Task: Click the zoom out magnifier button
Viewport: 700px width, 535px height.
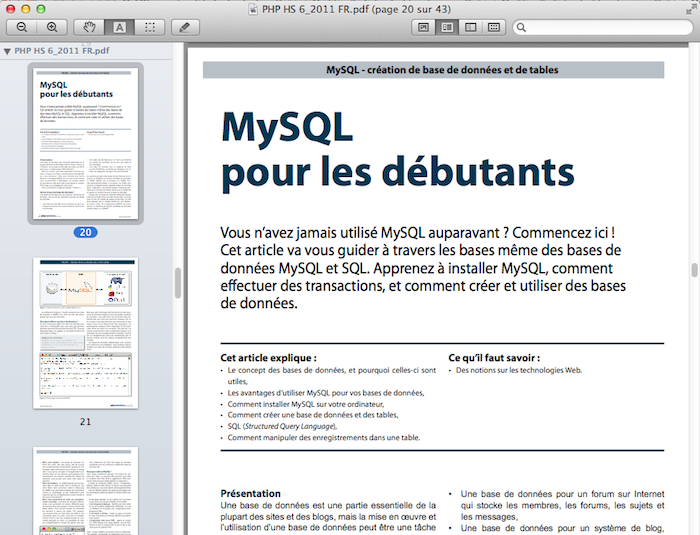Action: (x=23, y=27)
